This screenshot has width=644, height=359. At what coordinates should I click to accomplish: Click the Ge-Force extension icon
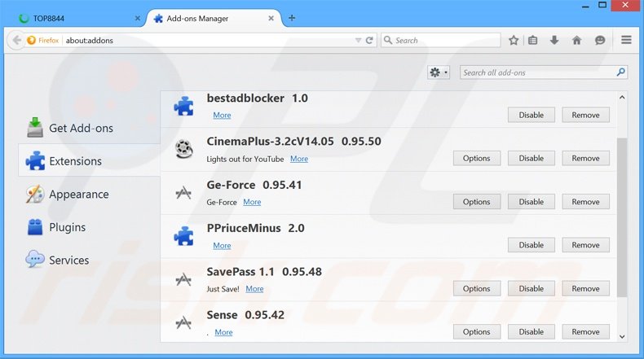click(x=183, y=192)
